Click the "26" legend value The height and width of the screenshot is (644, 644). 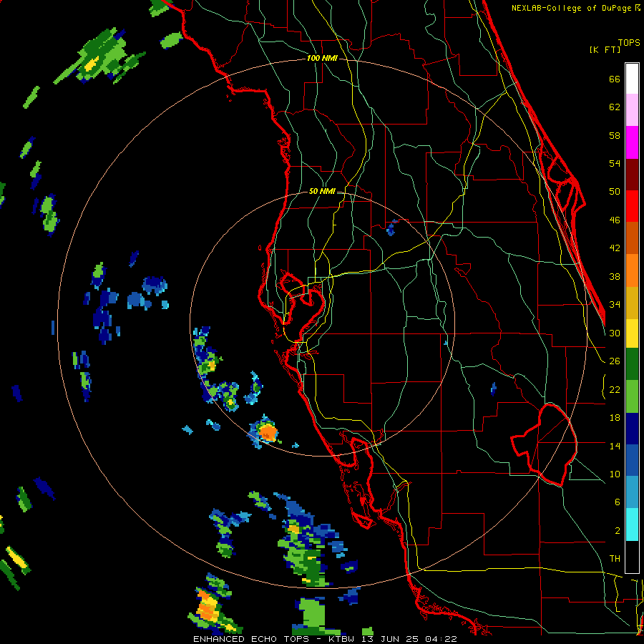615,361
